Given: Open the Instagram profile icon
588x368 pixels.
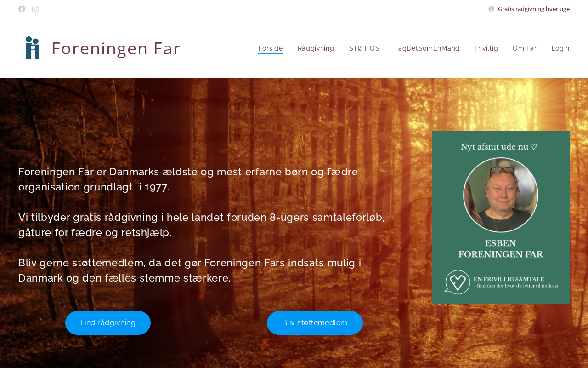Looking at the screenshot, I should click(35, 9).
